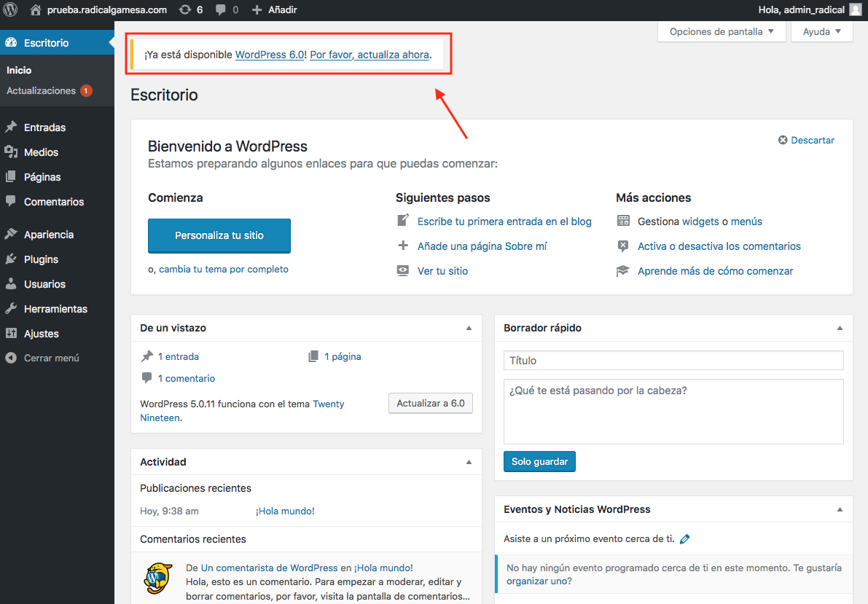This screenshot has width=868, height=604.
Task: Click the commenter's avatar thumbnail
Action: click(157, 578)
